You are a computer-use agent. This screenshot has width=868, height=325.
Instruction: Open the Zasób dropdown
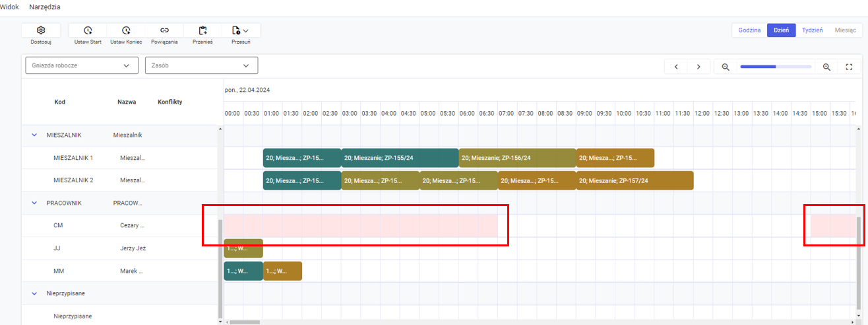(x=201, y=65)
